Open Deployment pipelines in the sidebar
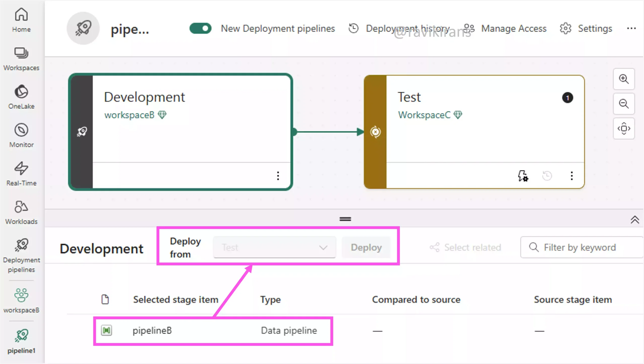 click(x=21, y=256)
